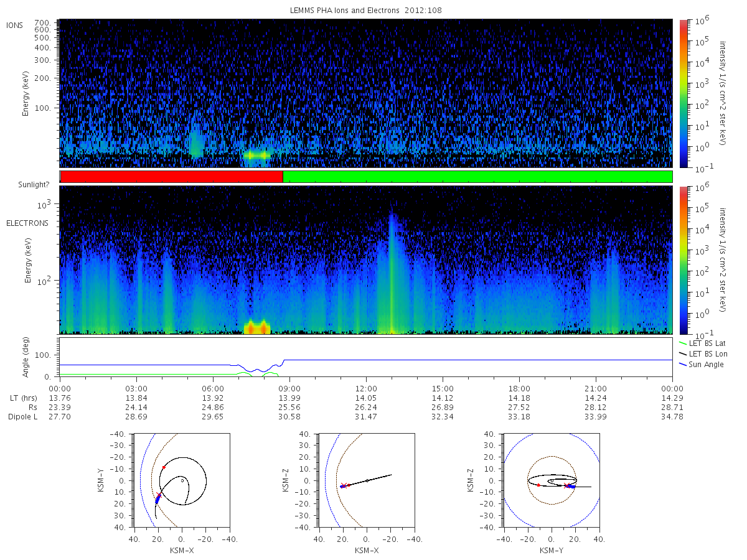Click the KSM-Y versus KSM-Z orbit plot

click(x=552, y=480)
